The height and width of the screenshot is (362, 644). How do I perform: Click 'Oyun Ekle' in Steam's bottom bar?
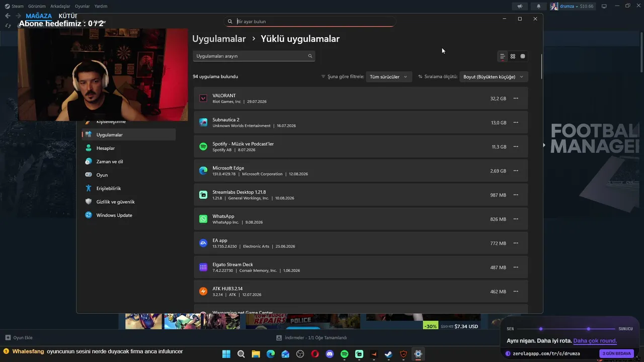pyautogui.click(x=19, y=338)
